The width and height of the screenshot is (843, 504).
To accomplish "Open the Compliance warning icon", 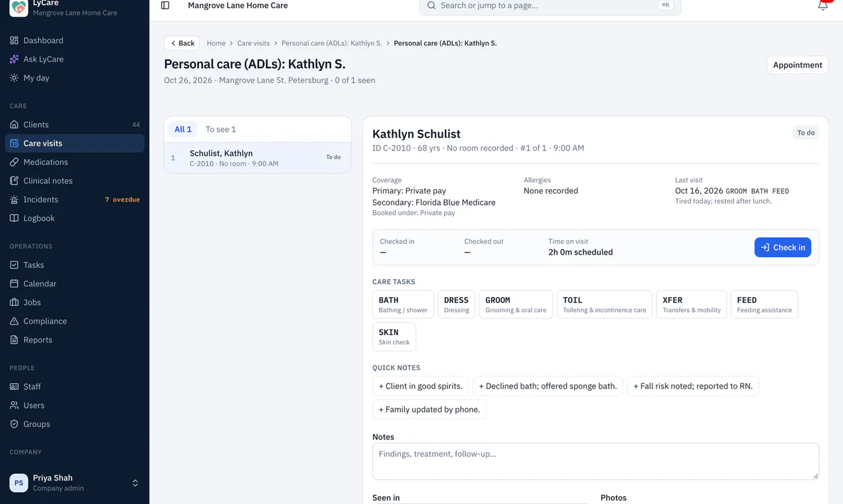I will pyautogui.click(x=14, y=321).
